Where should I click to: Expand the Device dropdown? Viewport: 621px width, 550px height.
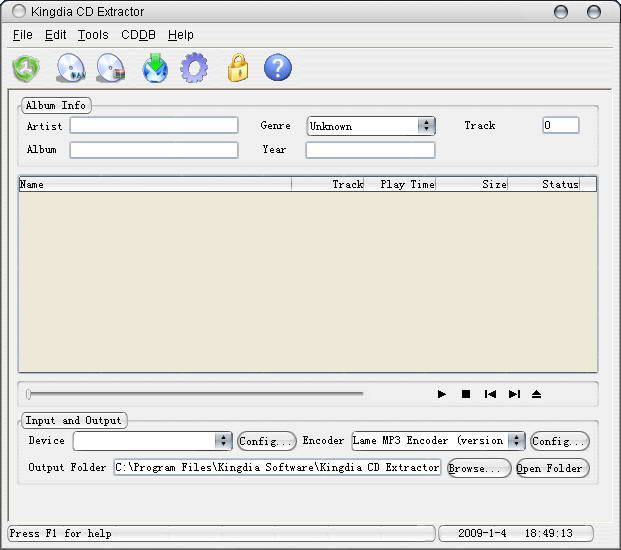point(223,441)
